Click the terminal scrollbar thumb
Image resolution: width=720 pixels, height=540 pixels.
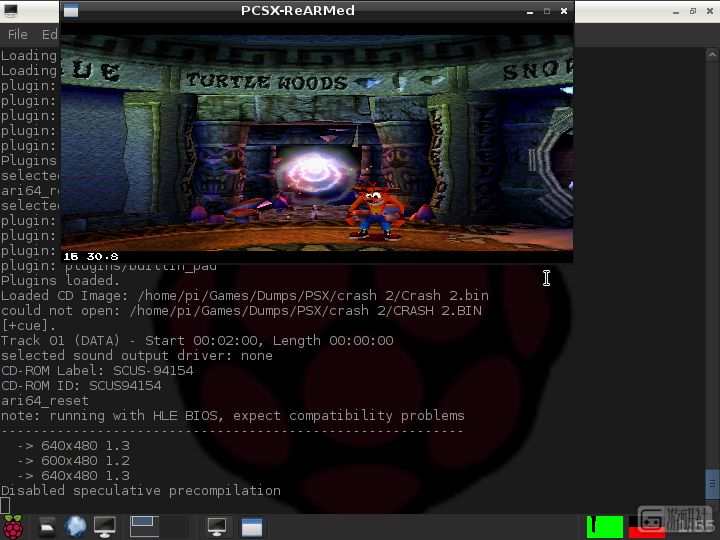tap(712, 484)
